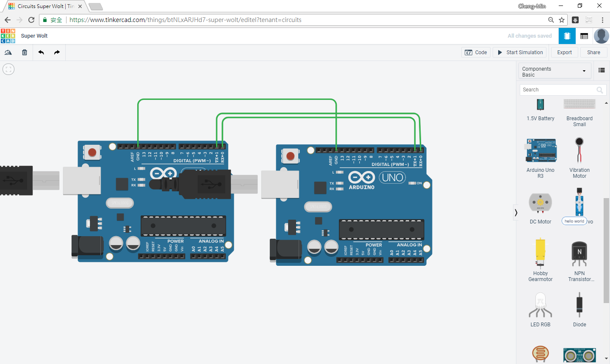Open the Code editor

point(476,52)
